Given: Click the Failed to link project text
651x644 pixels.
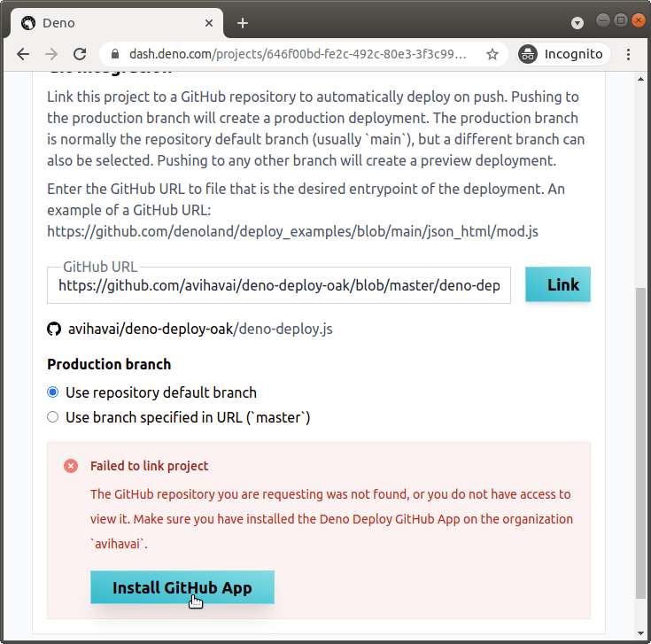Looking at the screenshot, I should (149, 466).
